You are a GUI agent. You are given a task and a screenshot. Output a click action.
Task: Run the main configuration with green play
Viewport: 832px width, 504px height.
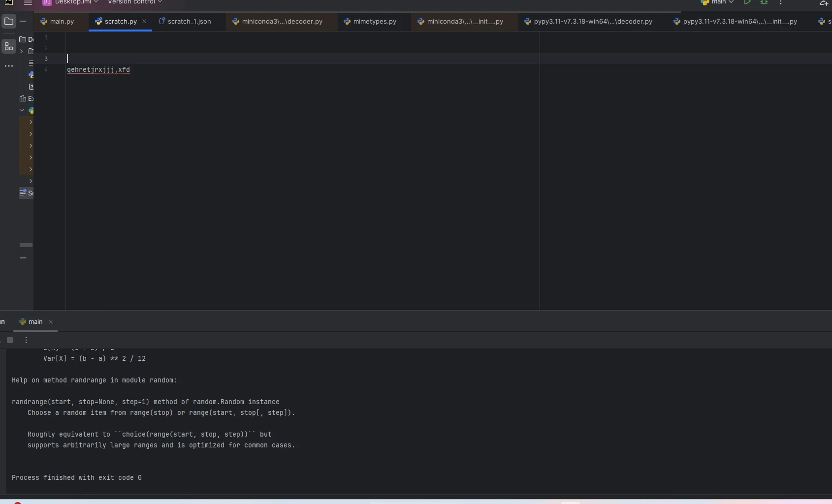(x=747, y=2)
